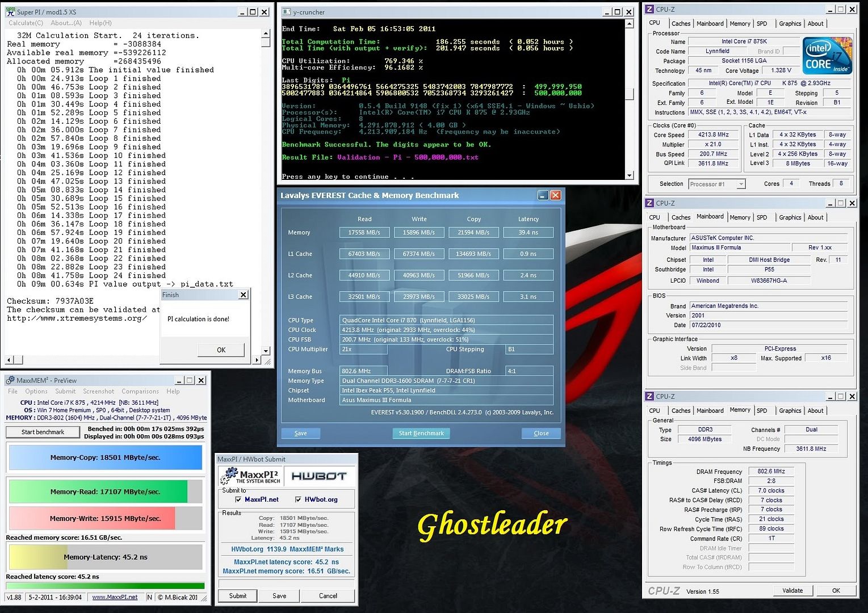Click the HWBOT logo in submit dialog
Viewport: 868px width, 613px height.
click(318, 476)
